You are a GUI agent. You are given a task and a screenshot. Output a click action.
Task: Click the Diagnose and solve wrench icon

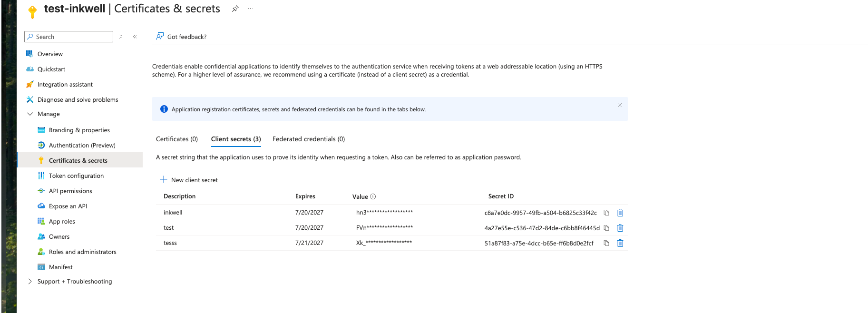click(29, 99)
